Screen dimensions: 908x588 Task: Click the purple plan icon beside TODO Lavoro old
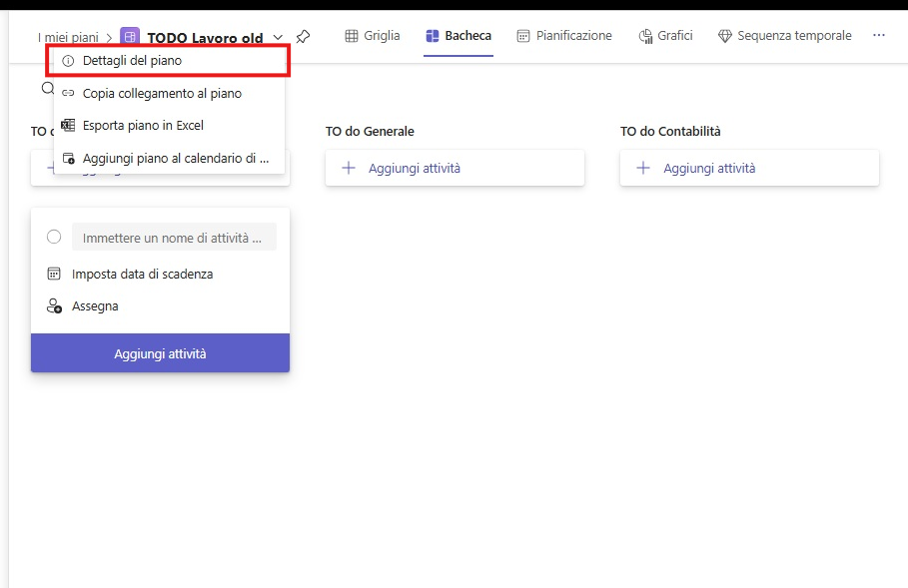[x=130, y=37]
